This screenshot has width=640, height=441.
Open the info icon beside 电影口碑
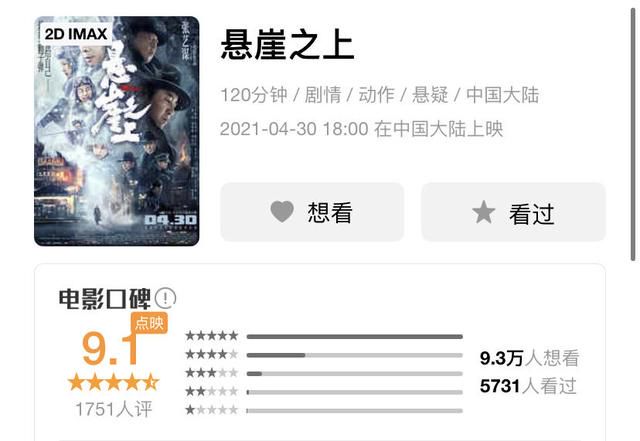(165, 298)
